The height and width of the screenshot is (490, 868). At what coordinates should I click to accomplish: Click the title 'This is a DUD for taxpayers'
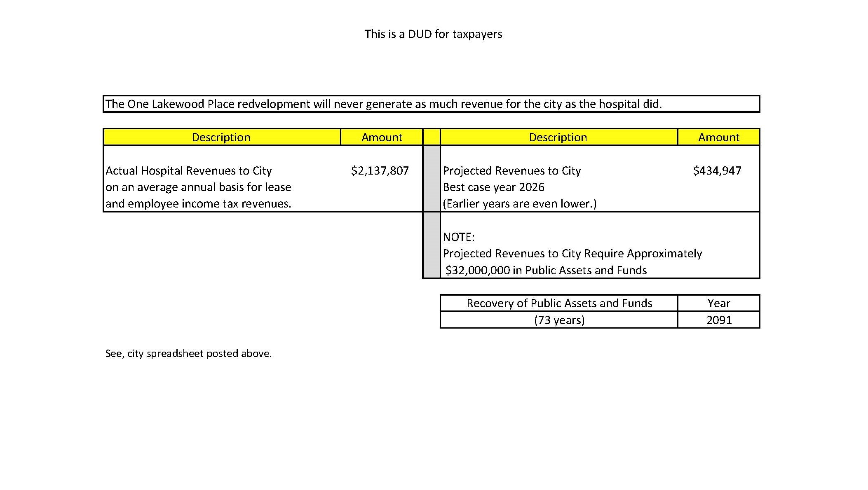[x=433, y=35]
